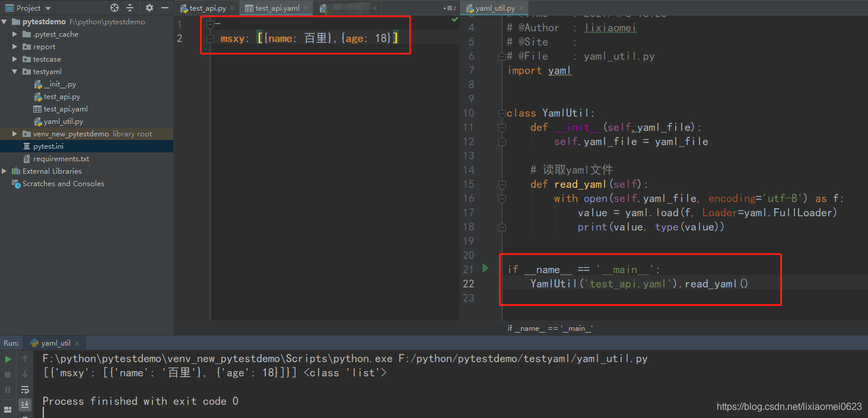Run main block via gutter arrow line 21
The image size is (868, 418).
click(485, 268)
